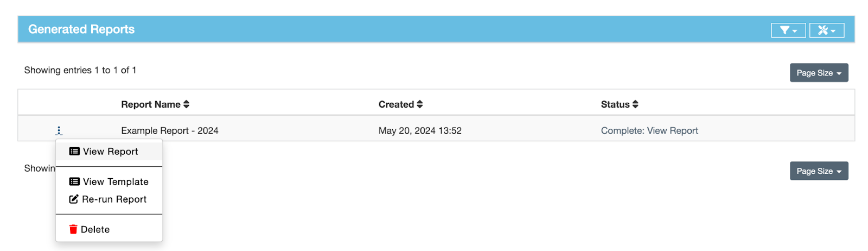Select View Report from context menu
This screenshot has width=868, height=251.
[x=111, y=152]
